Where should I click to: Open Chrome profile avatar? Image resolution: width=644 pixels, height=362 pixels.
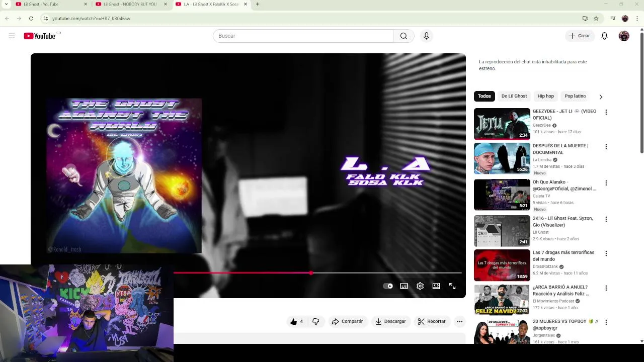[625, 18]
